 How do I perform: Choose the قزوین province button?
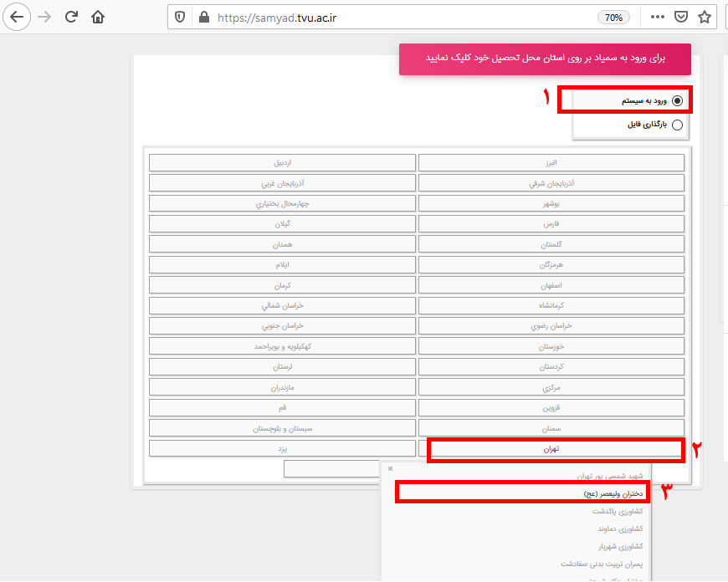[x=551, y=408]
